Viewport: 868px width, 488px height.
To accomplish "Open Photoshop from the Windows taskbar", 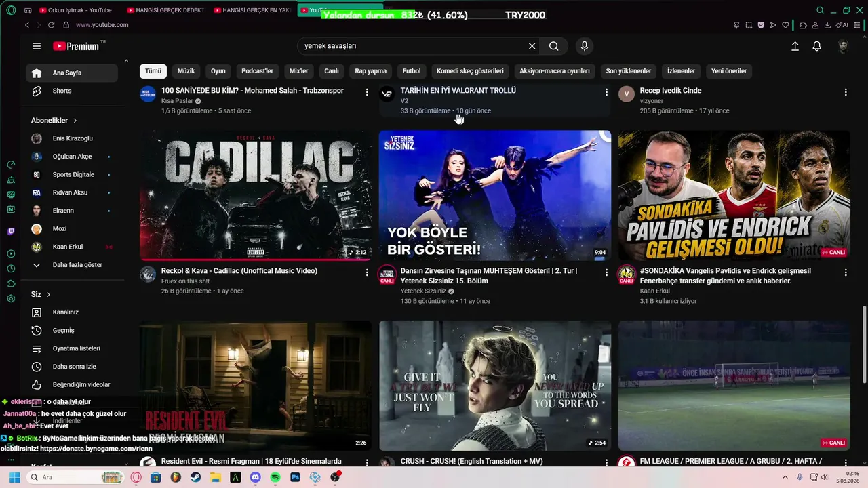I will point(295,477).
